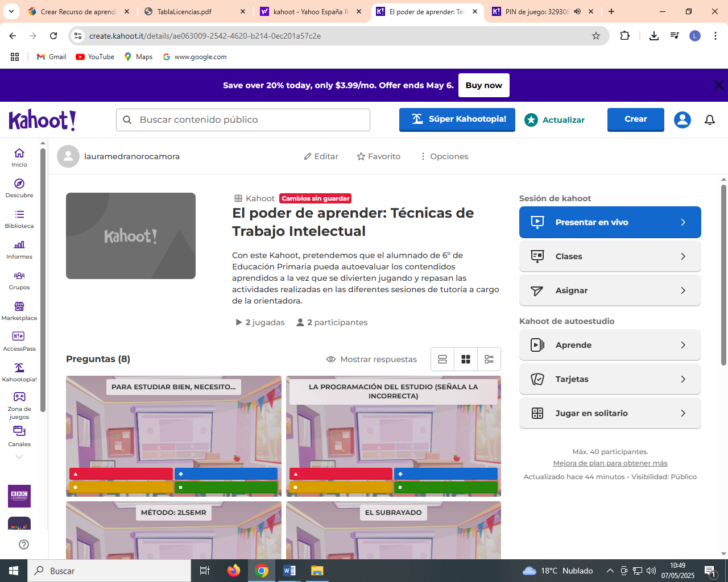
Task: Switch to detailed list view of questions
Action: (489, 359)
